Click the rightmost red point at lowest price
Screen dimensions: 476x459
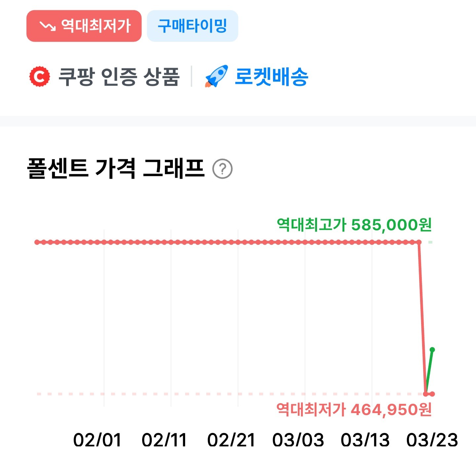coord(432,394)
